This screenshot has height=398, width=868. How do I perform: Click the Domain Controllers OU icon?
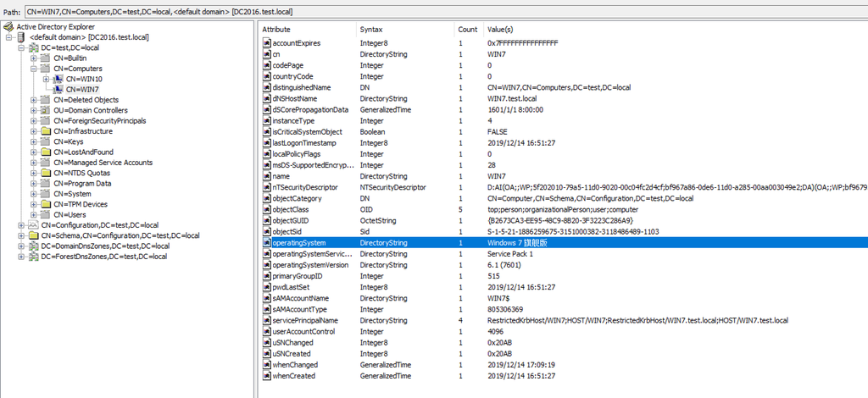click(46, 110)
